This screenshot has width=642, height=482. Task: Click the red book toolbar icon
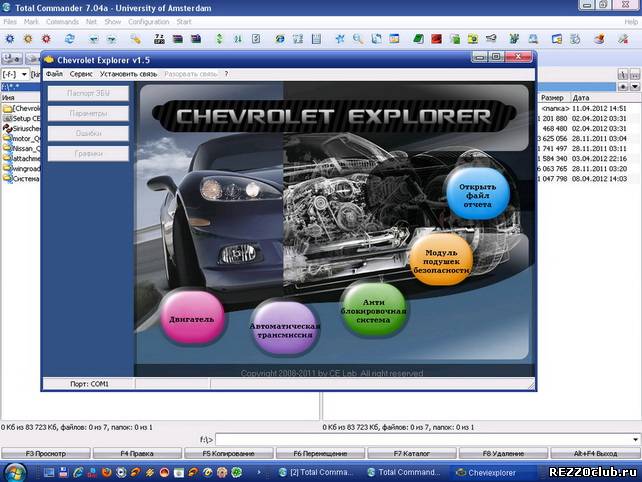pyautogui.click(x=436, y=39)
